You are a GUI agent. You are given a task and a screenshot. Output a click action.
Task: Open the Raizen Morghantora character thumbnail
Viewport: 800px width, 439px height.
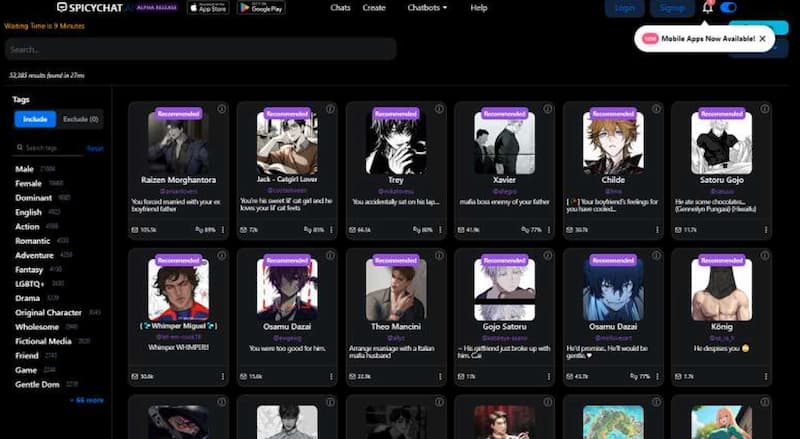click(x=178, y=143)
